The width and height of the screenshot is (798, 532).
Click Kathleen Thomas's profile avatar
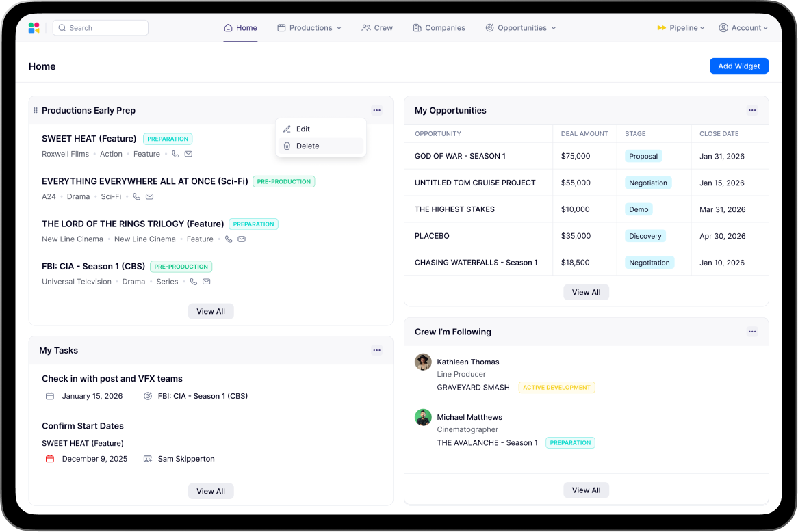(x=423, y=362)
